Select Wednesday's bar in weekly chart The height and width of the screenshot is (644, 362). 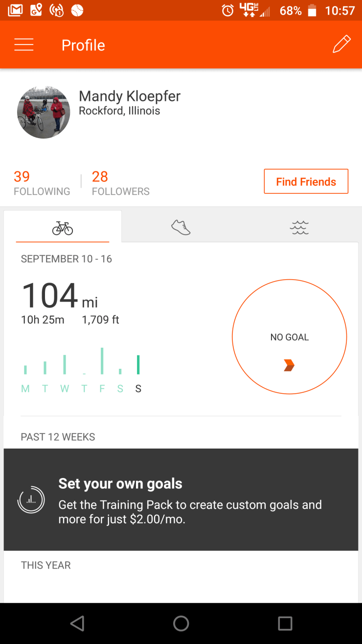tap(65, 365)
